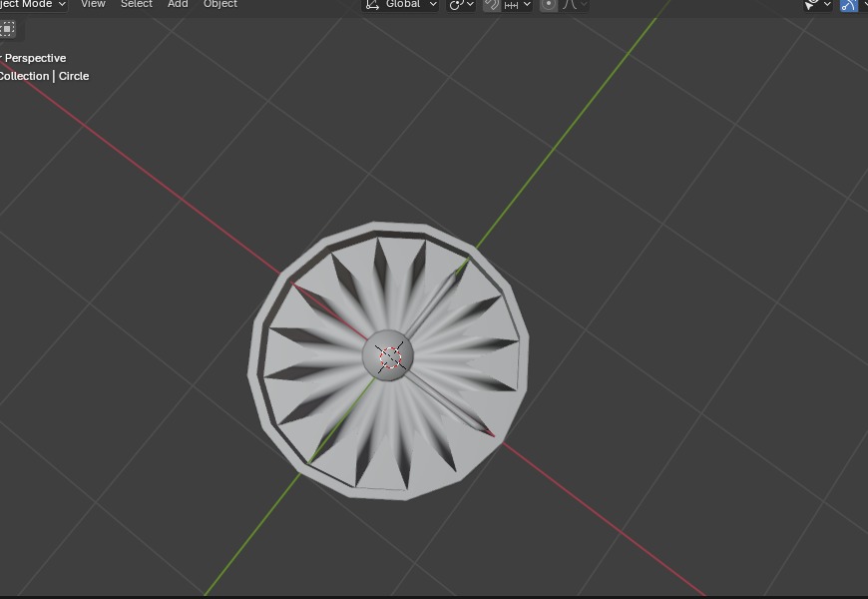Open the Add menu
868x599 pixels.
(178, 4)
